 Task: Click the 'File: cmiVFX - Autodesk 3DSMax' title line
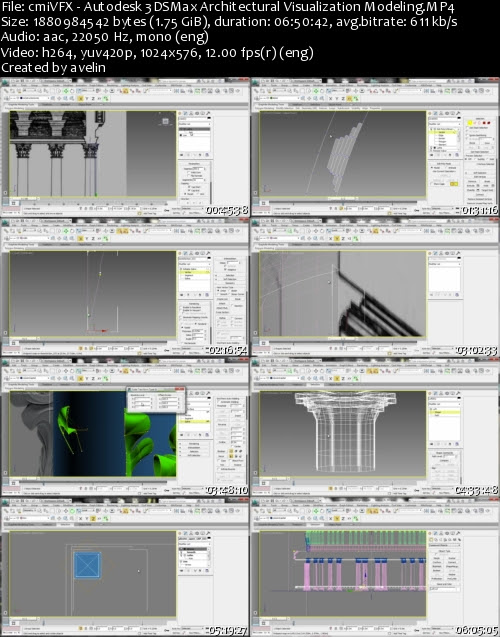click(x=227, y=6)
